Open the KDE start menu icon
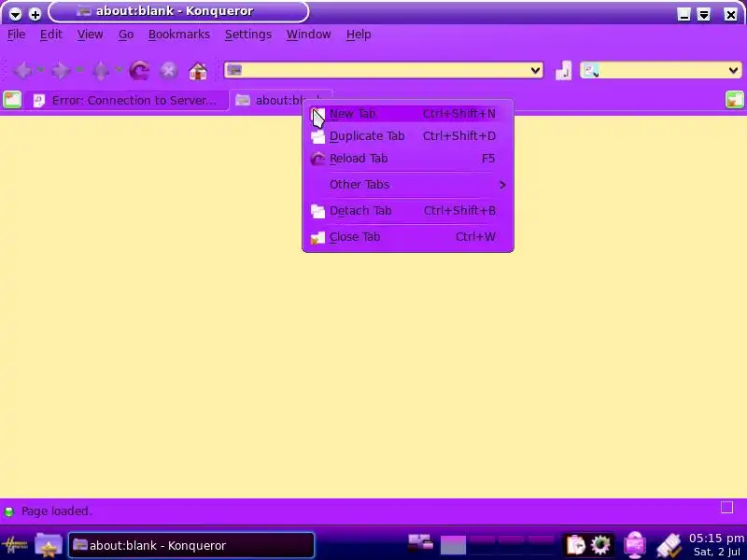 (x=15, y=545)
